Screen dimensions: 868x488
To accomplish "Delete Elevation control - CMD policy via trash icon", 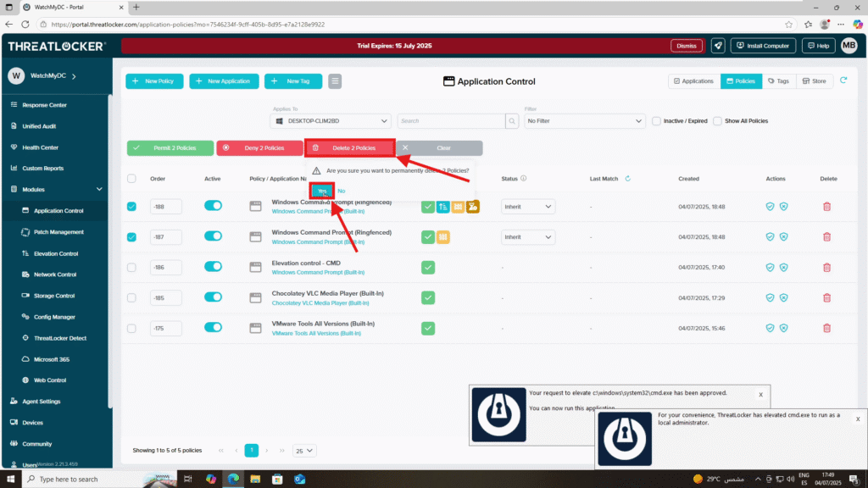I will (826, 267).
